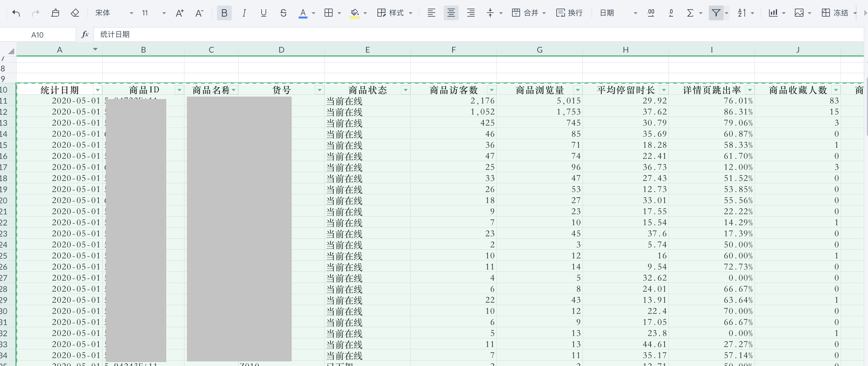Select the format painter icon
This screenshot has width=868, height=366.
pyautogui.click(x=55, y=13)
